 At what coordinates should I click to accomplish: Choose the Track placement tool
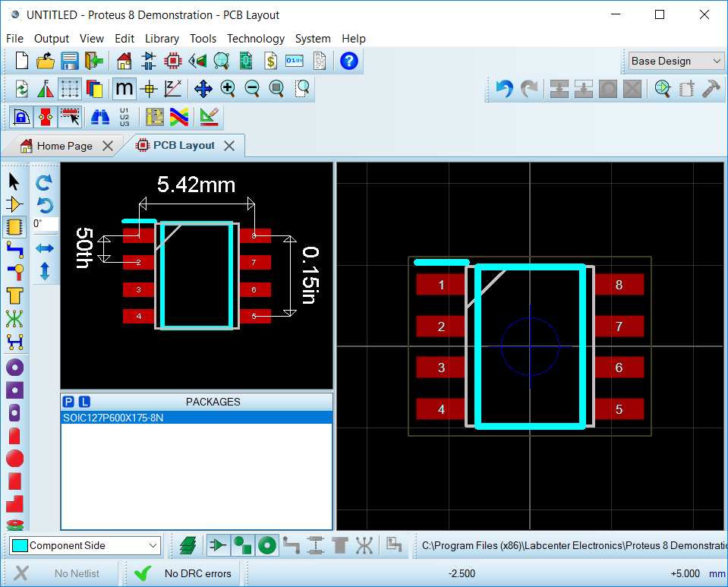point(14,248)
